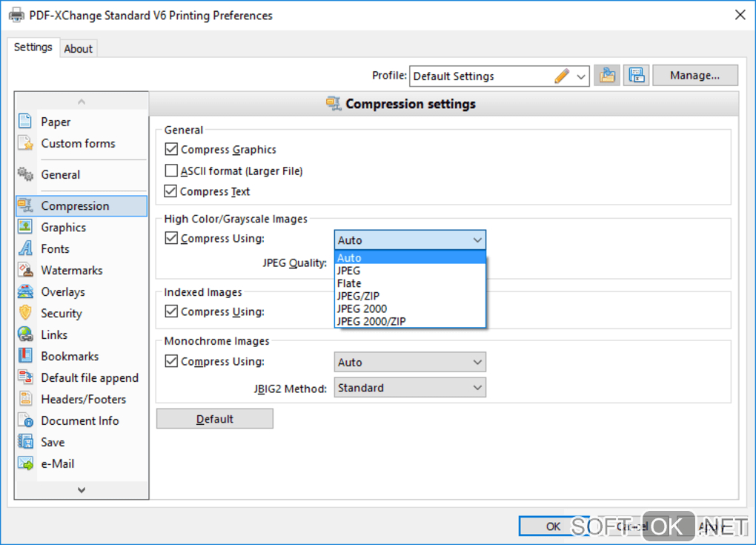Click the pencil edit icon in Profile box

[562, 76]
